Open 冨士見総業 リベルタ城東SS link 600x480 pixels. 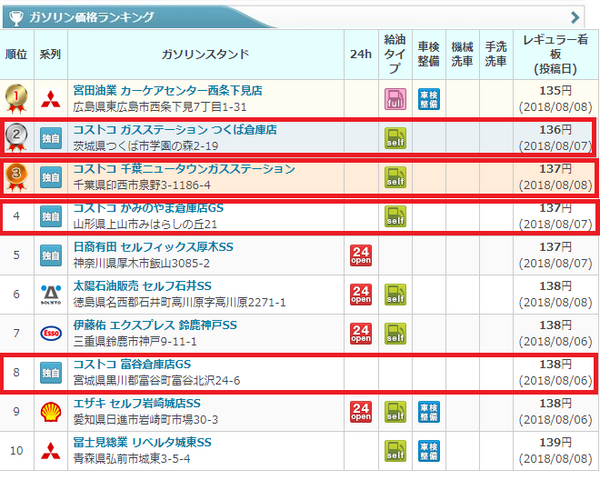click(142, 442)
